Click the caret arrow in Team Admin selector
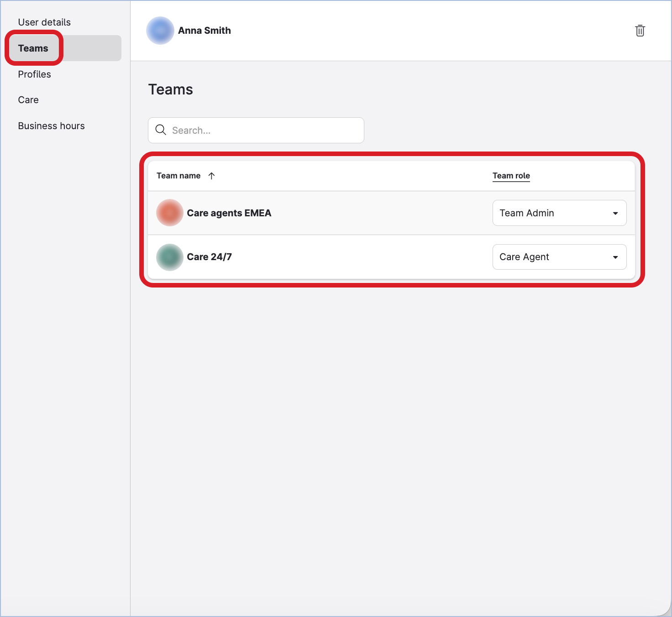 point(615,213)
